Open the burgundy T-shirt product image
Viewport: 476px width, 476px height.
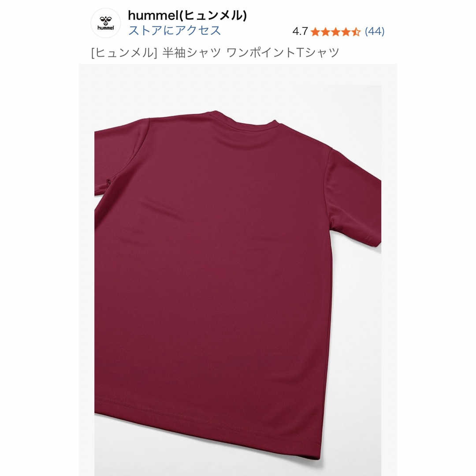238,270
